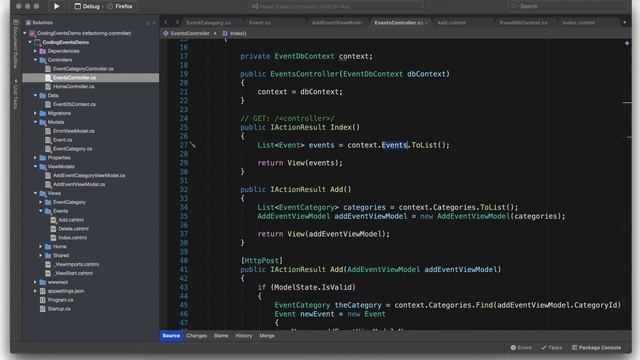The width and height of the screenshot is (640, 360).
Task: Collapse the ViewModels folder
Action: click(36, 167)
